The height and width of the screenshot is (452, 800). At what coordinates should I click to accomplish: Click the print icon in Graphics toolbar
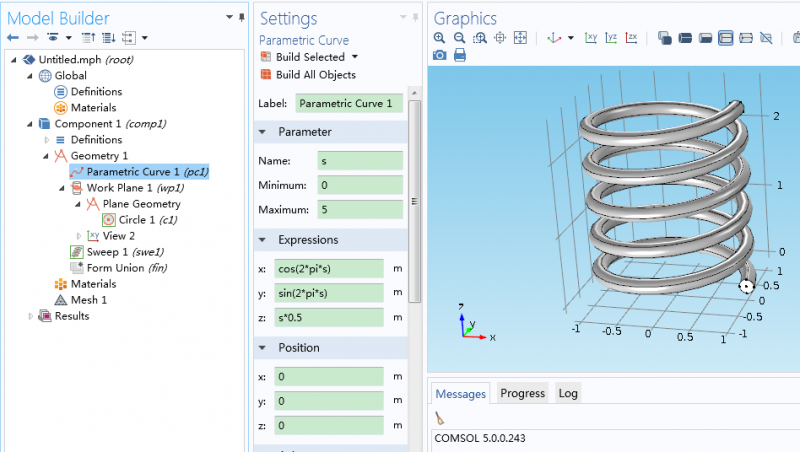coord(460,56)
